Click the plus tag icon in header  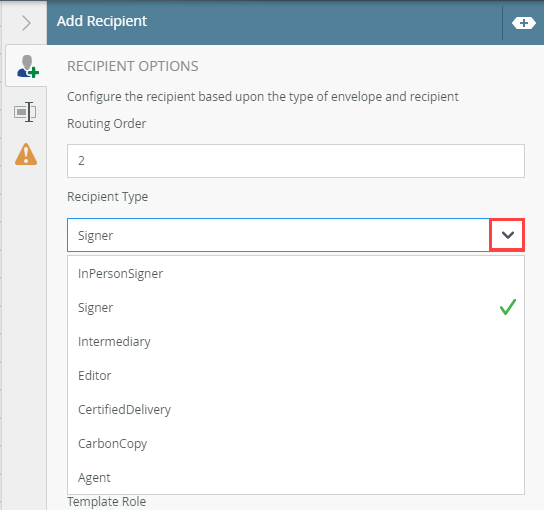coord(524,23)
